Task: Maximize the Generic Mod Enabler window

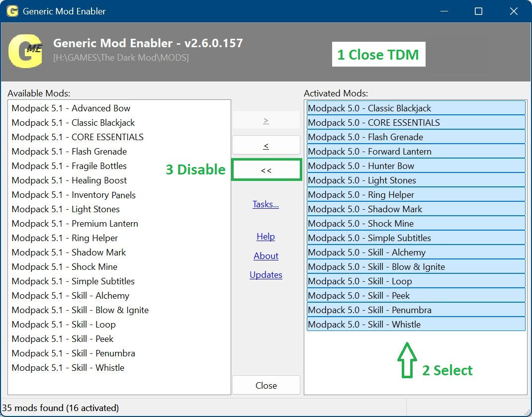Action: point(478,11)
